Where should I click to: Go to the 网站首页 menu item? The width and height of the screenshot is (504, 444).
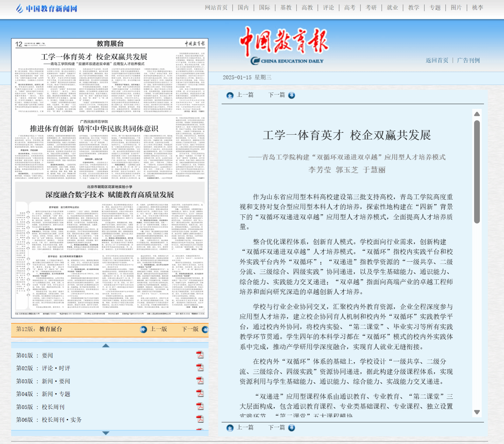(216, 8)
